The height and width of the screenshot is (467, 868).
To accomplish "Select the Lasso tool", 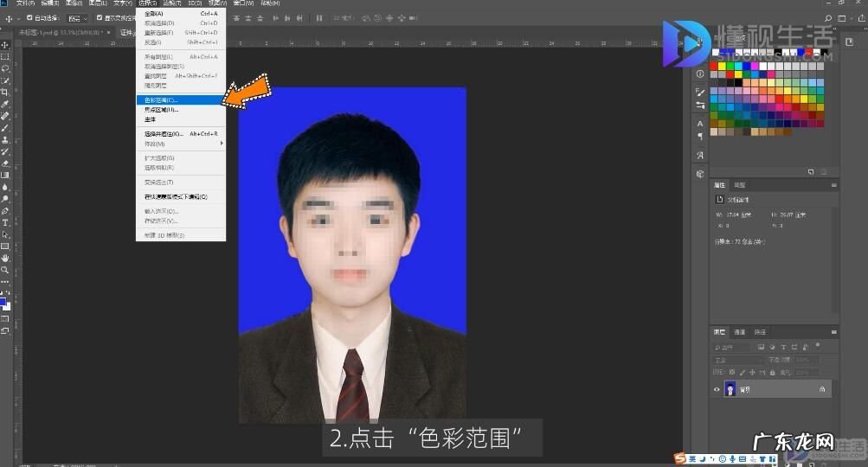I will click(x=5, y=68).
